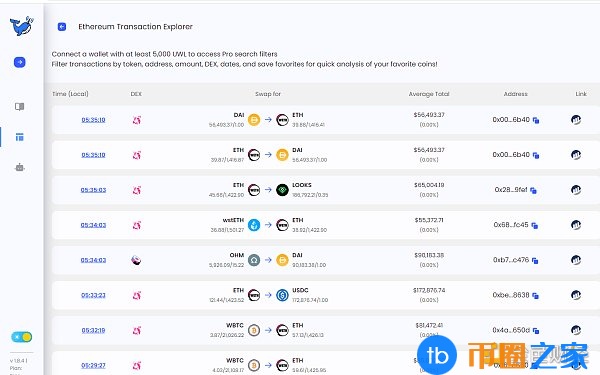Viewport: 600px width, 375px height.
Task: Copy address 0x68..fc45
Action: coord(535,225)
